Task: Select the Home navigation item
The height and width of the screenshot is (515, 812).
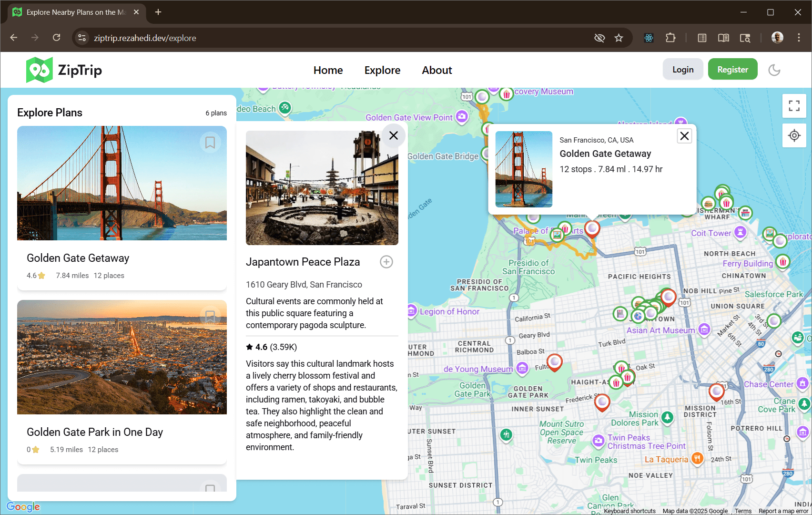Action: 327,70
